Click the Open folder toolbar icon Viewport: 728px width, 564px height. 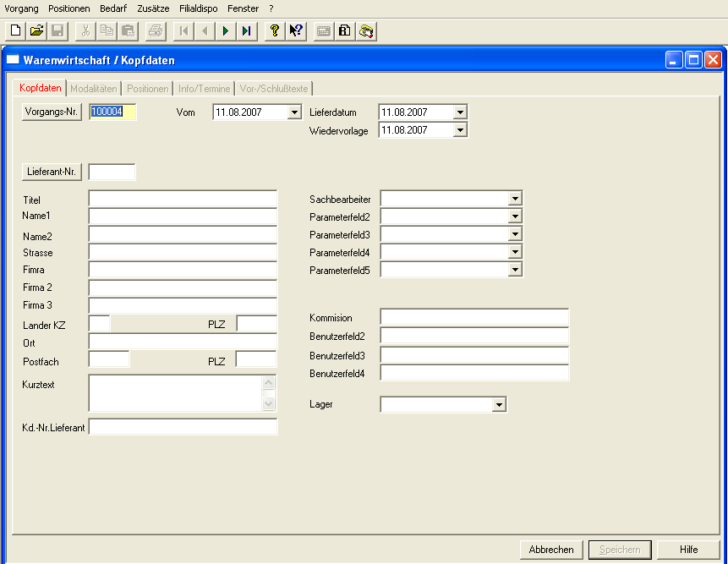pyautogui.click(x=36, y=31)
